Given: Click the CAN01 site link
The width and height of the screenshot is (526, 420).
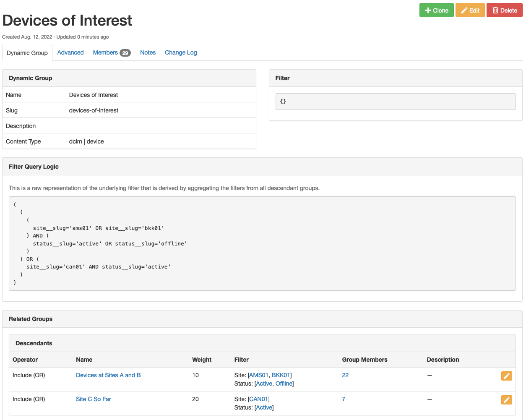Looking at the screenshot, I should (258, 399).
